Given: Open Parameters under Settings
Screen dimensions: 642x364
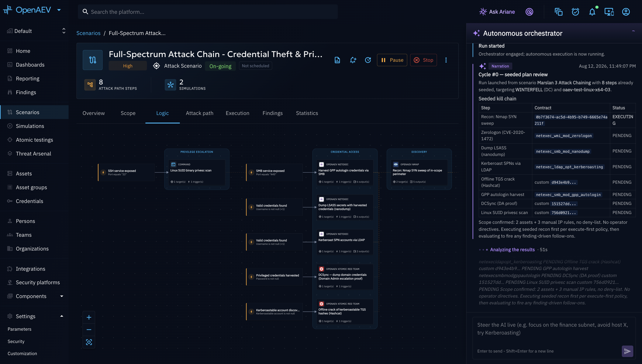Looking at the screenshot, I should pos(34,329).
